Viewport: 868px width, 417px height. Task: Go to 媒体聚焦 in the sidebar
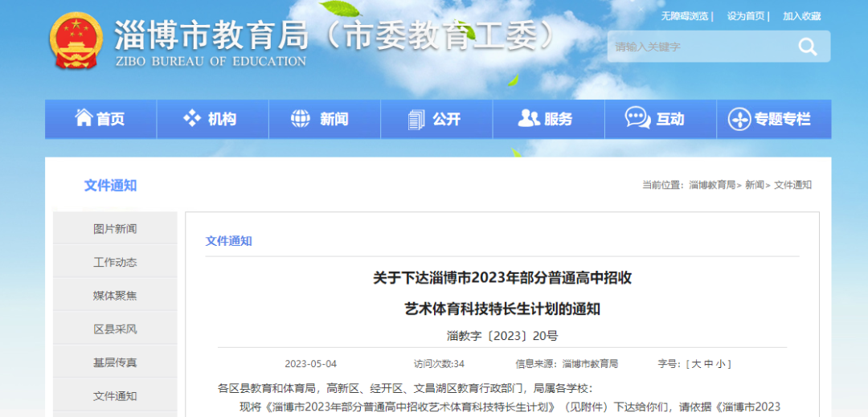coord(115,296)
